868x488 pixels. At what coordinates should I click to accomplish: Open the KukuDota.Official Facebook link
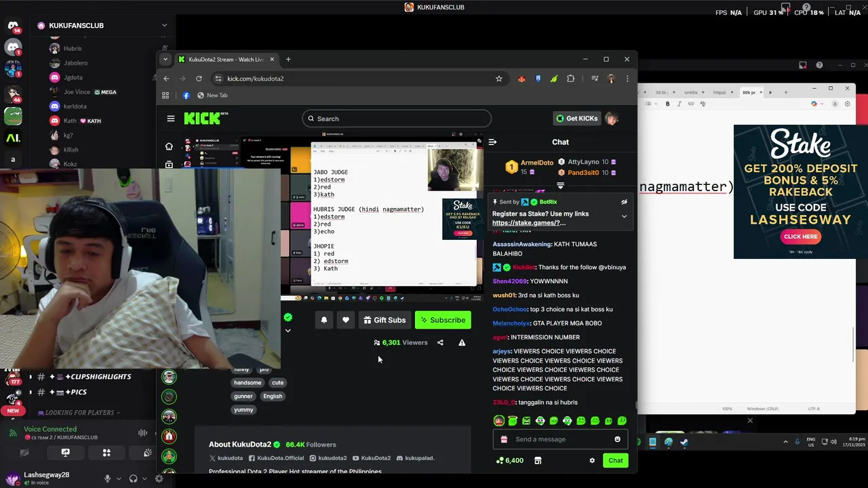pyautogui.click(x=277, y=458)
